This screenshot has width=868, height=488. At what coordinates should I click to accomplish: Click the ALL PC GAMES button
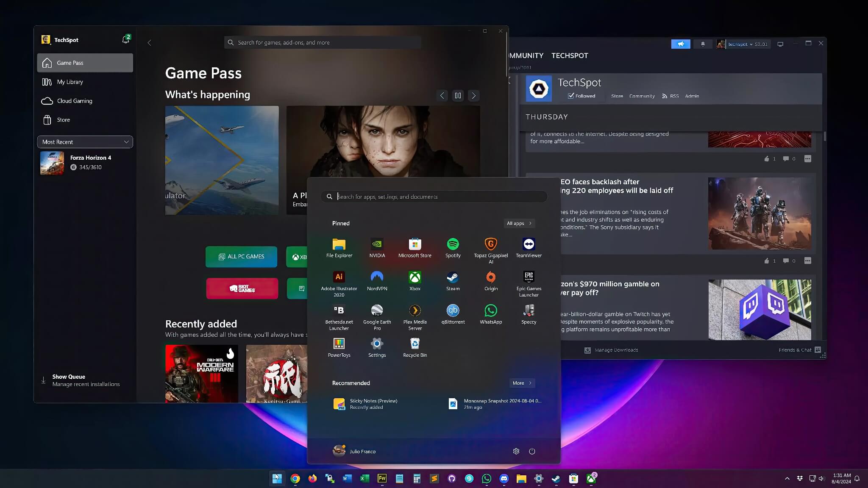point(241,256)
